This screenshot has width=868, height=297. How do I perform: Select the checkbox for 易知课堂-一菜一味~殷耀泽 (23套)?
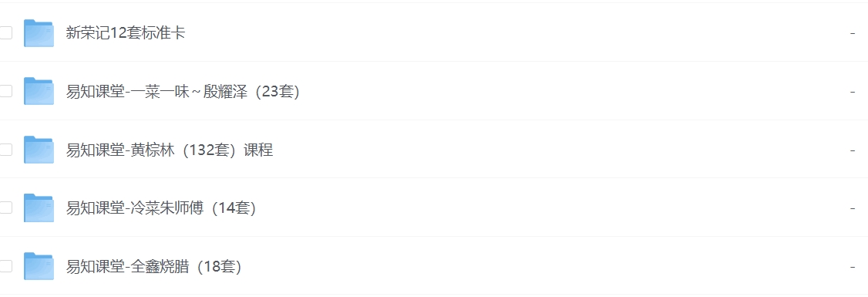pos(5,92)
